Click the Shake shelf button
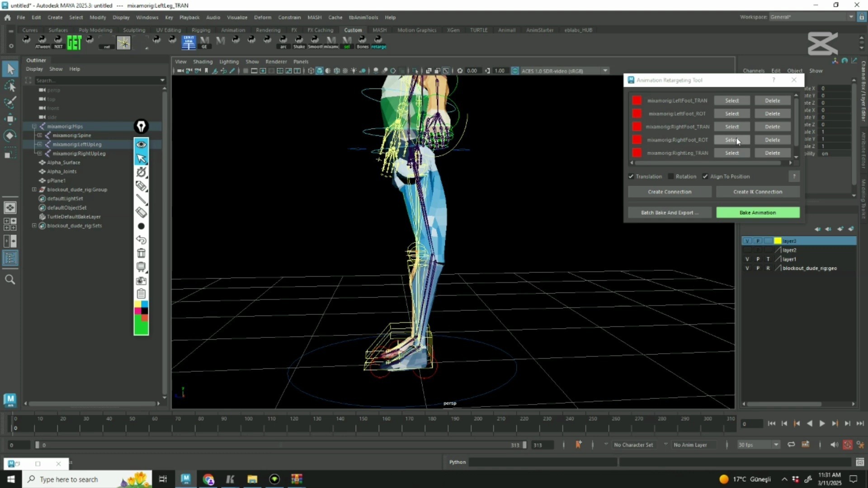The height and width of the screenshot is (488, 868). click(x=299, y=42)
